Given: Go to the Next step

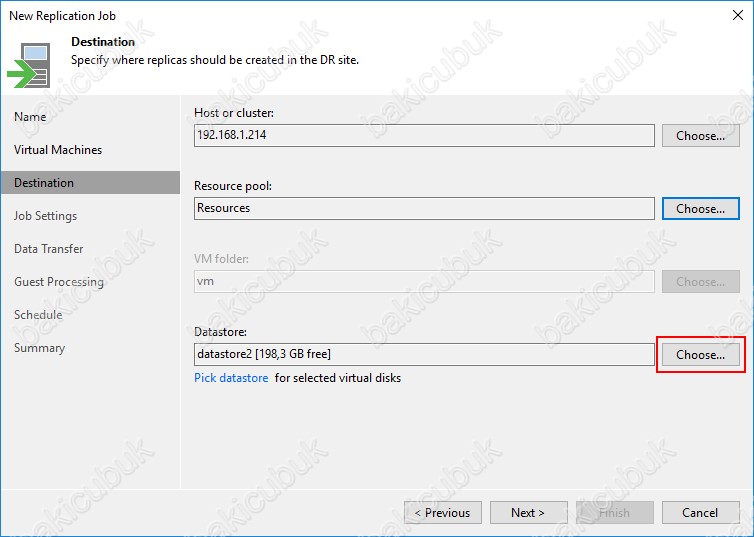Looking at the screenshot, I should (x=528, y=512).
